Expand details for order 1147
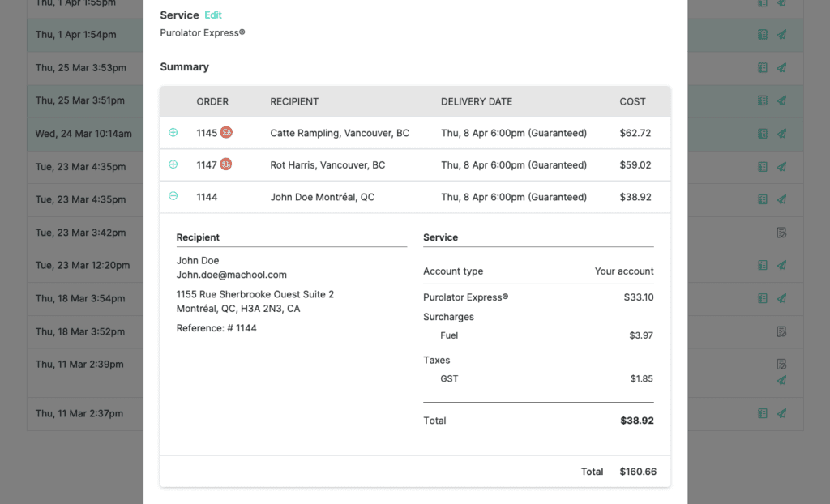The image size is (830, 504). coord(172,164)
